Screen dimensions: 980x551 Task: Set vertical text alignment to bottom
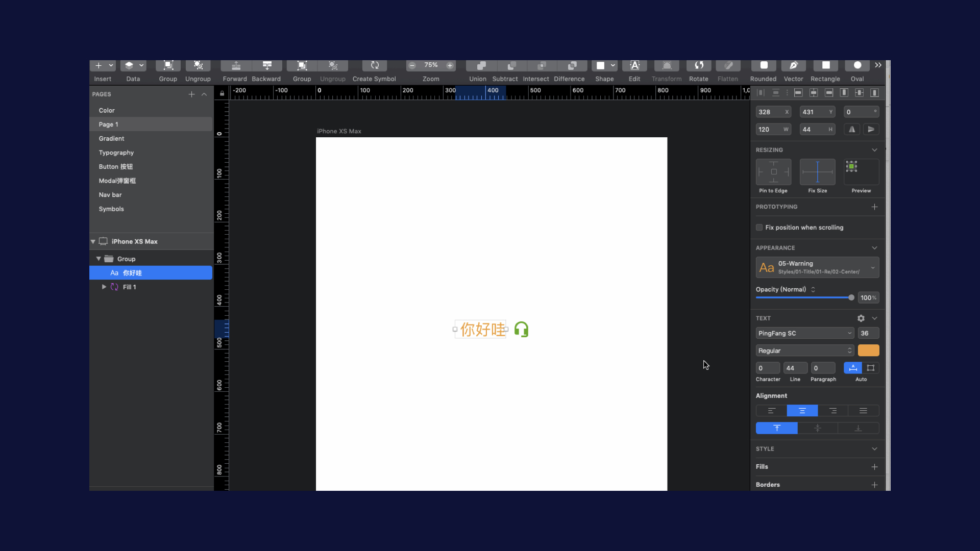pyautogui.click(x=859, y=428)
